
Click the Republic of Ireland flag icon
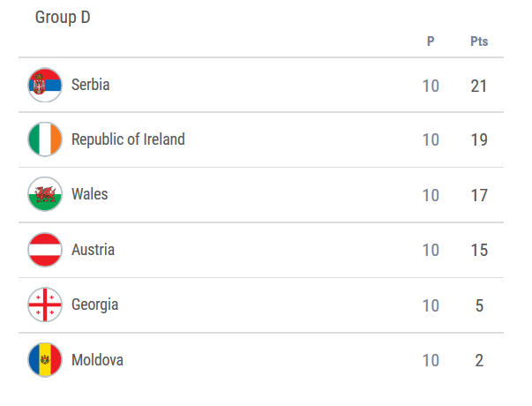(x=45, y=140)
